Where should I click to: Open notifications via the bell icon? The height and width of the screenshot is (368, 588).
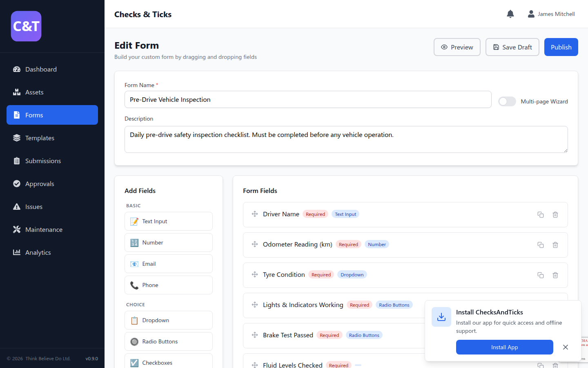(510, 13)
